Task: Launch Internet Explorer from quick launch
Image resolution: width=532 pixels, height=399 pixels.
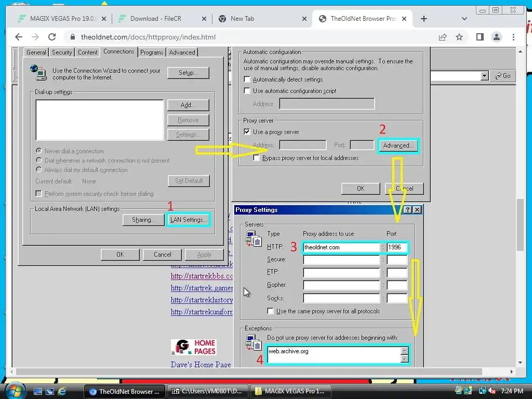Action: [x=62, y=391]
